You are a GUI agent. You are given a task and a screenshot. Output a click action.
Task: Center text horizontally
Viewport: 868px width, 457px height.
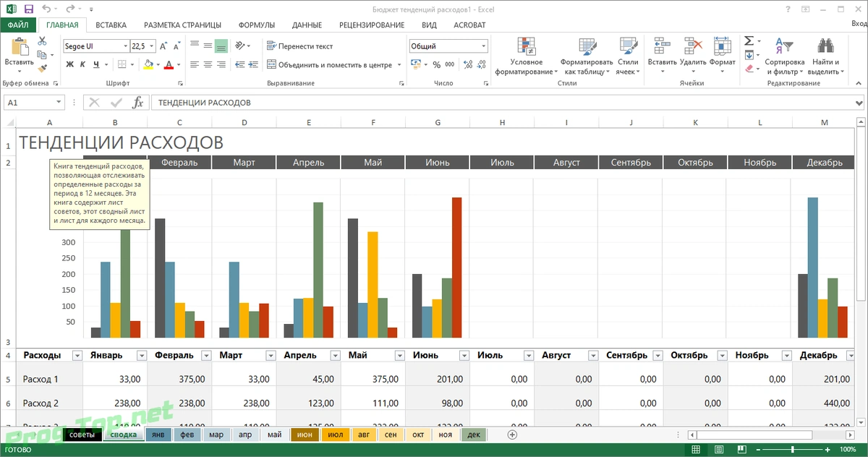pos(208,64)
